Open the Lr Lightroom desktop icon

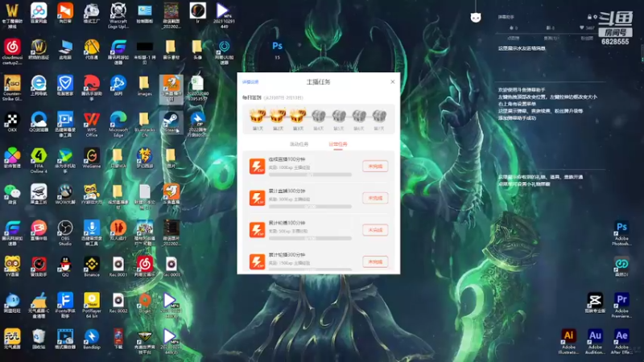point(197,13)
